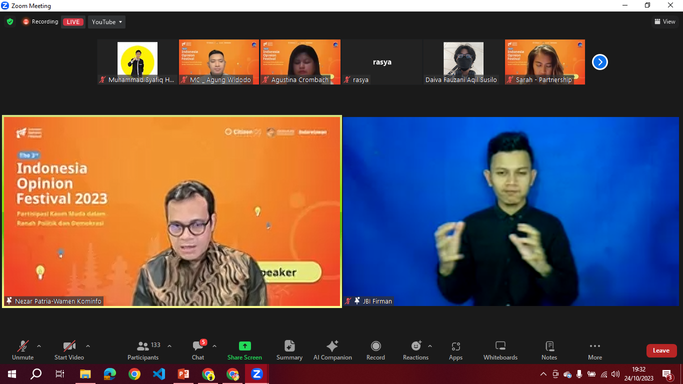Image resolution: width=683 pixels, height=384 pixels.
Task: Open the YouTube live stream dropdown
Action: coord(107,22)
